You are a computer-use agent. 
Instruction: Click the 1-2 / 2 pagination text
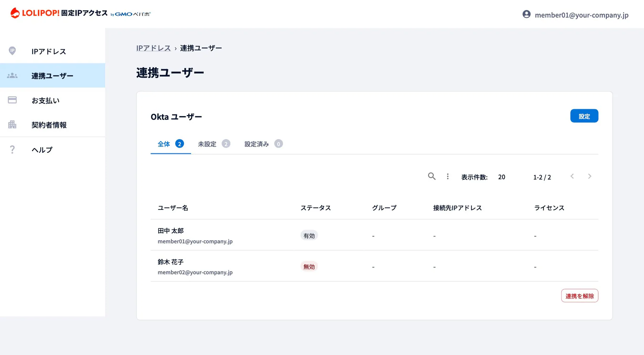click(x=542, y=177)
